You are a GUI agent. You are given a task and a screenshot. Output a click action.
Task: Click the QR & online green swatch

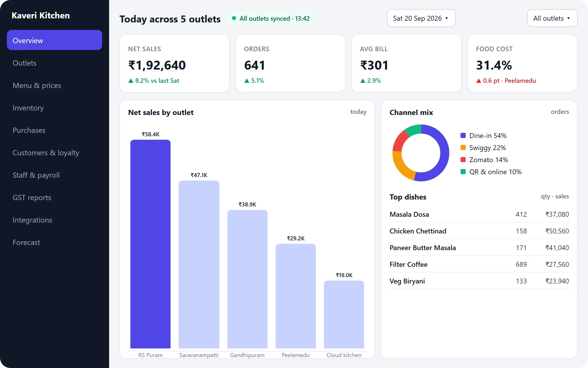(x=463, y=172)
